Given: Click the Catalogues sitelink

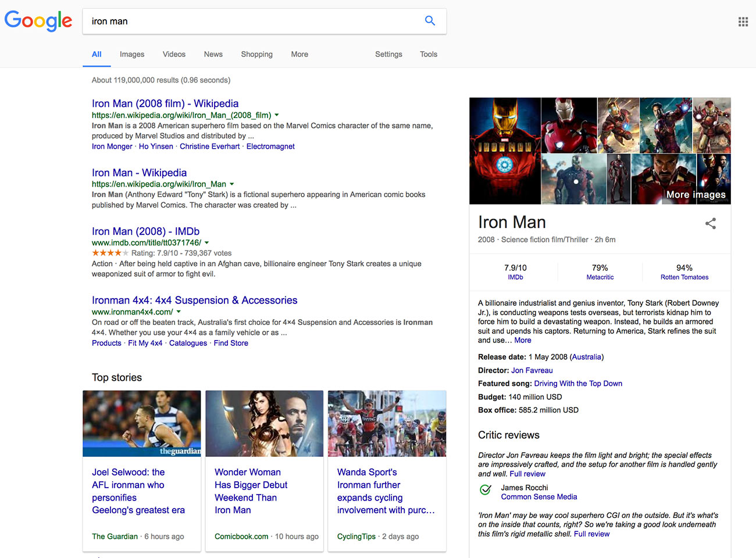Looking at the screenshot, I should pos(188,343).
